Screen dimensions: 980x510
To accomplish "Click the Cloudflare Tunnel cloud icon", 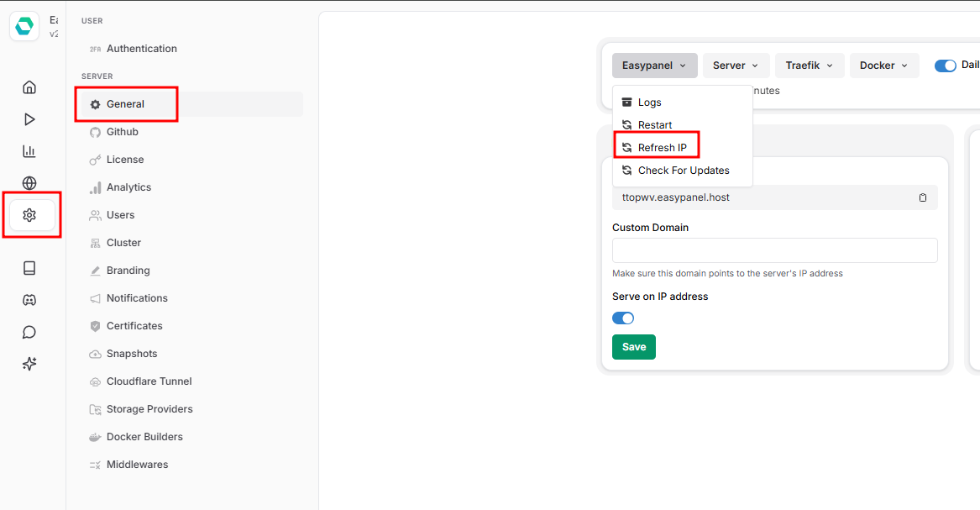I will (x=95, y=381).
